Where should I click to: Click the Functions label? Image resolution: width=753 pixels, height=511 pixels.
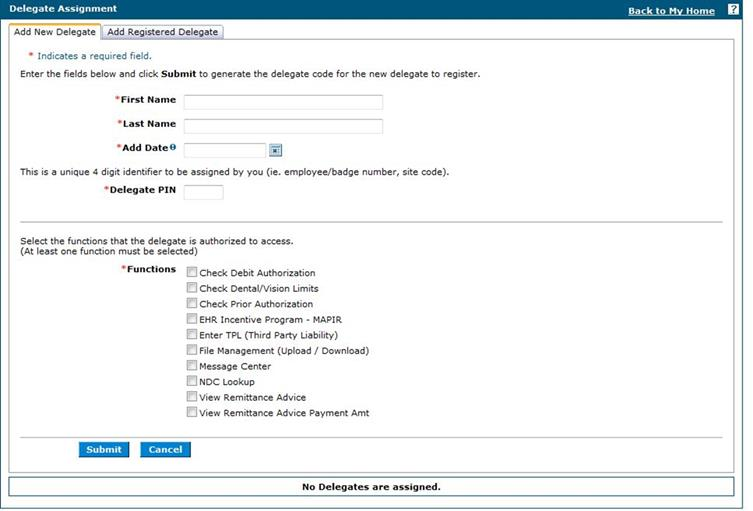click(151, 269)
